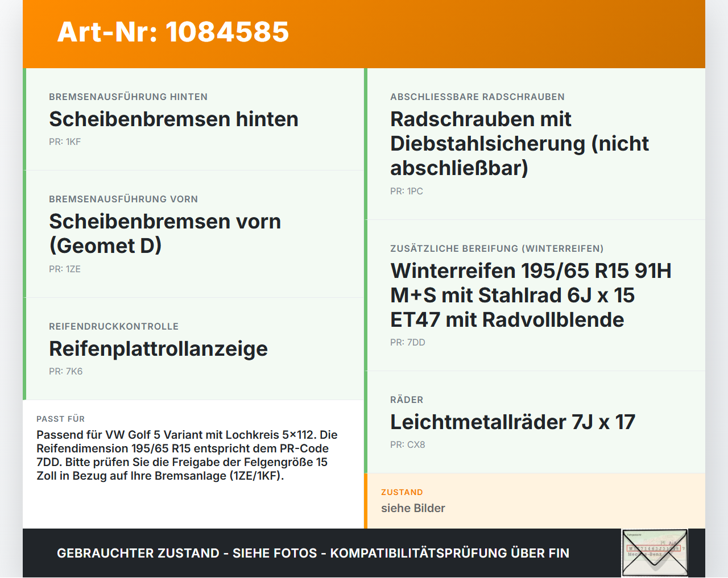The width and height of the screenshot is (728, 578).
Task: Click the heading "Art-Nr: 1084585"
Action: (173, 32)
